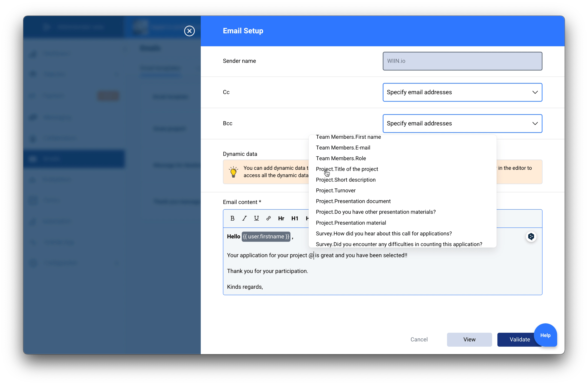Viewport: 588px width, 385px height.
Task: Close the Email Setup panel
Action: coord(189,31)
